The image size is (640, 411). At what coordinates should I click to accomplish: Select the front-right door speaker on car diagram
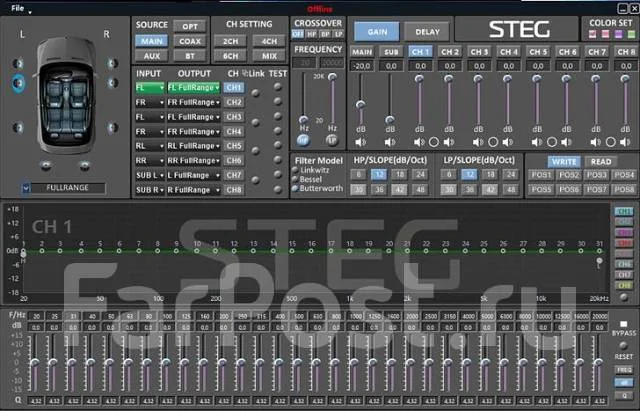[x=113, y=83]
